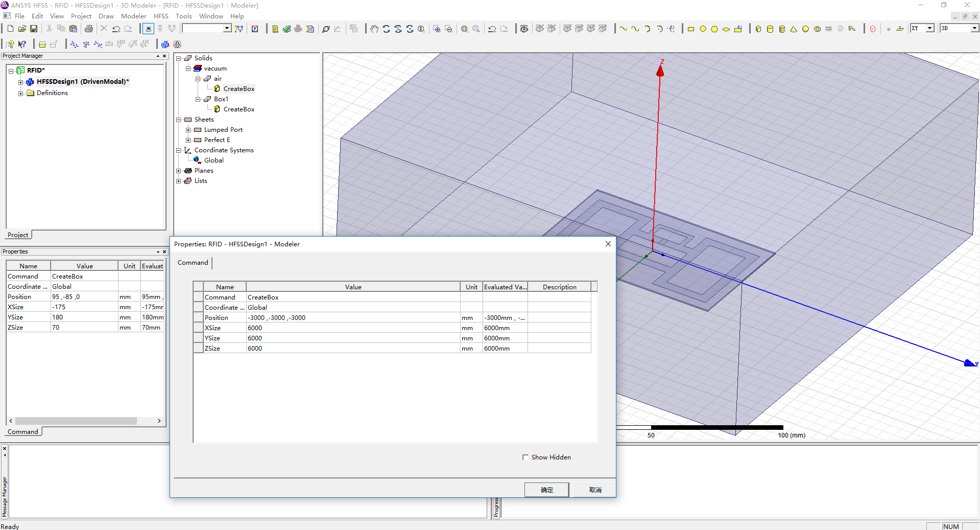The image size is (980, 530).
Task: Click the Print icon in toolbar
Action: point(89,29)
